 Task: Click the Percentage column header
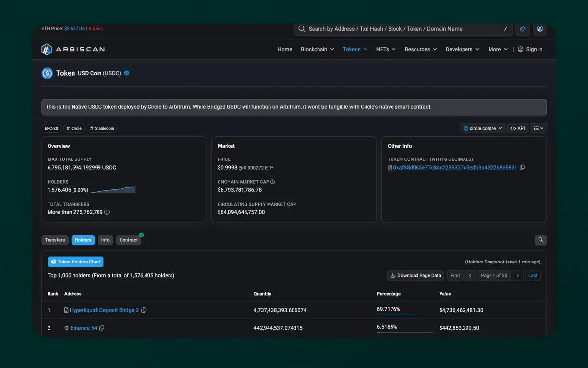click(x=389, y=294)
